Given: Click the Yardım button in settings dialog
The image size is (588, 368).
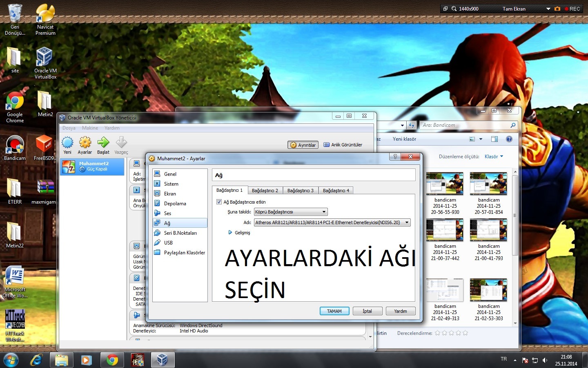Looking at the screenshot, I should coord(401,311).
